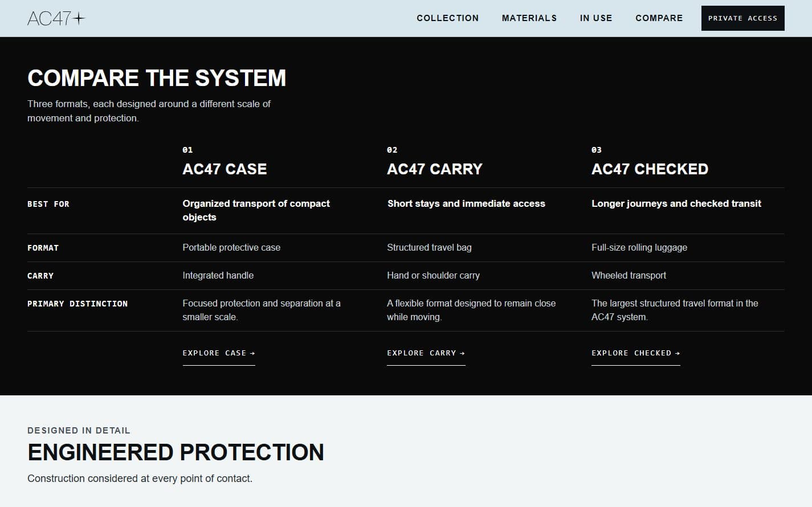Click the AC47 Checked column heading
The height and width of the screenshot is (507, 812).
pyautogui.click(x=650, y=169)
